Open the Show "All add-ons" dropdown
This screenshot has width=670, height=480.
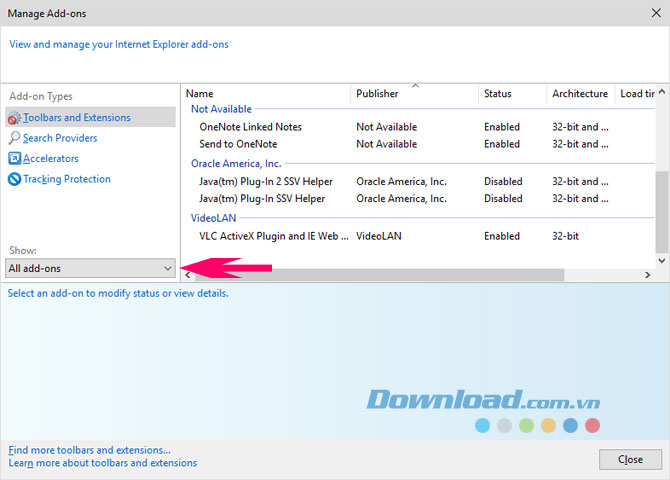pos(90,268)
